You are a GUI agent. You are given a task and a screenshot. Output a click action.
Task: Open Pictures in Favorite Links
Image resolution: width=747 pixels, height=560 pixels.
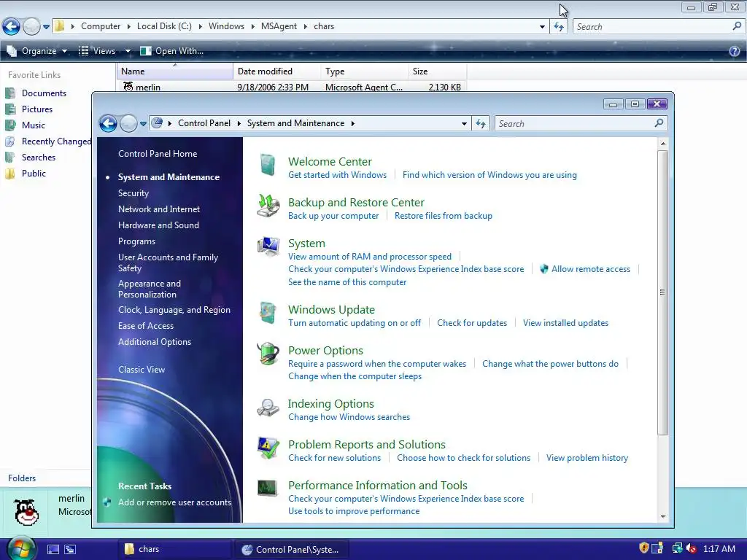[x=37, y=109]
